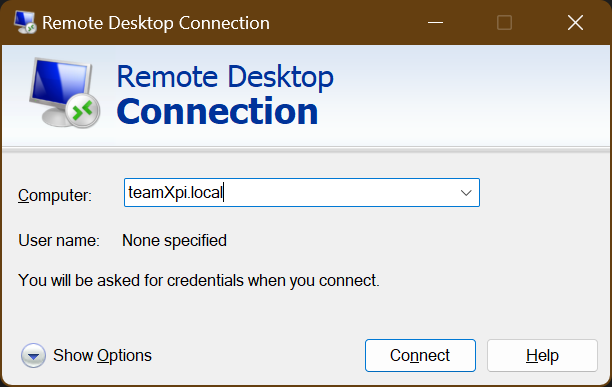
Task: Click the credentials notice sentence
Action: 199,280
